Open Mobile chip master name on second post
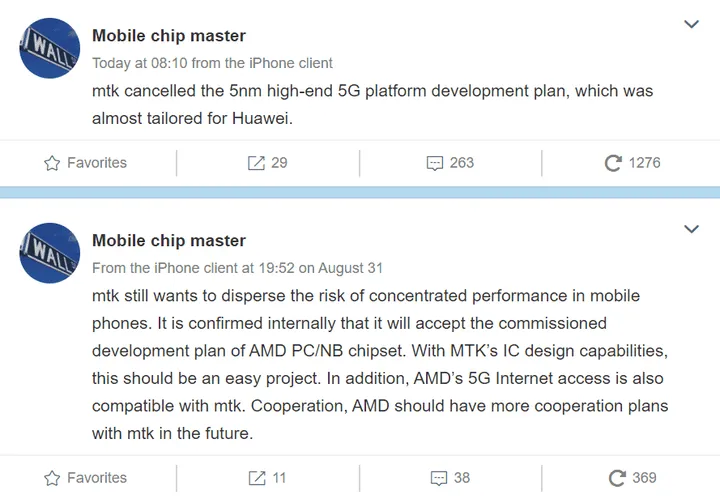720x499 pixels. (x=169, y=241)
